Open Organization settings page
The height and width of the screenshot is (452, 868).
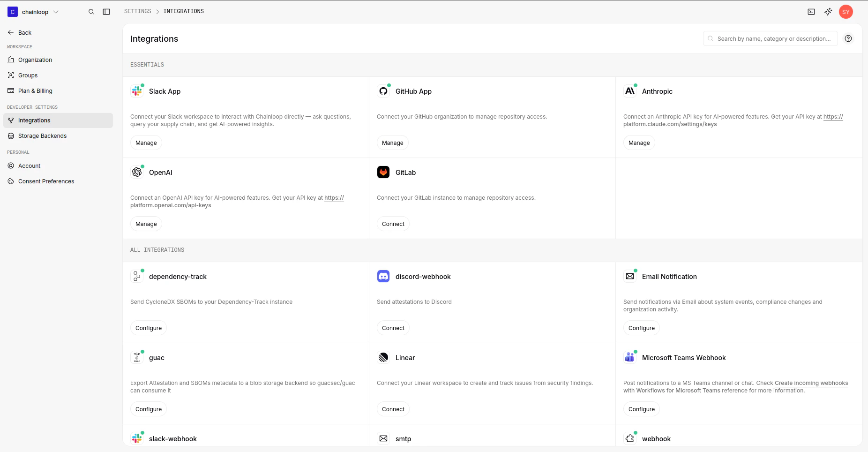click(x=58, y=60)
